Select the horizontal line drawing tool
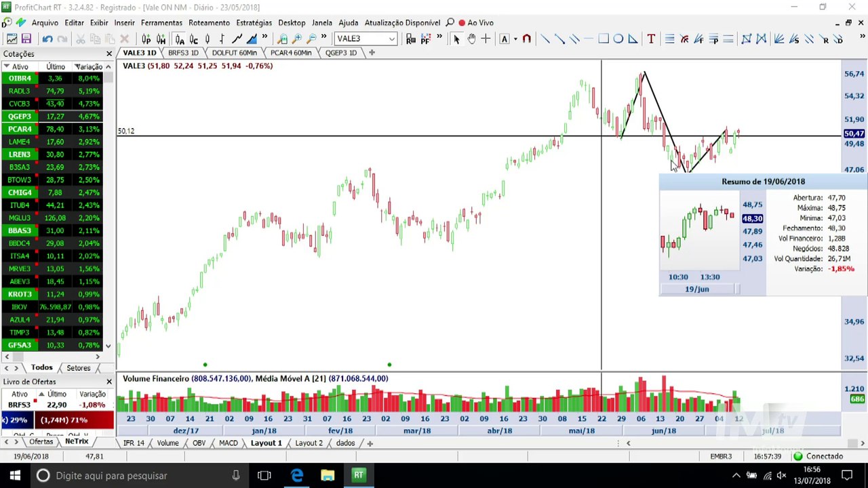This screenshot has height=488, width=868. point(589,39)
